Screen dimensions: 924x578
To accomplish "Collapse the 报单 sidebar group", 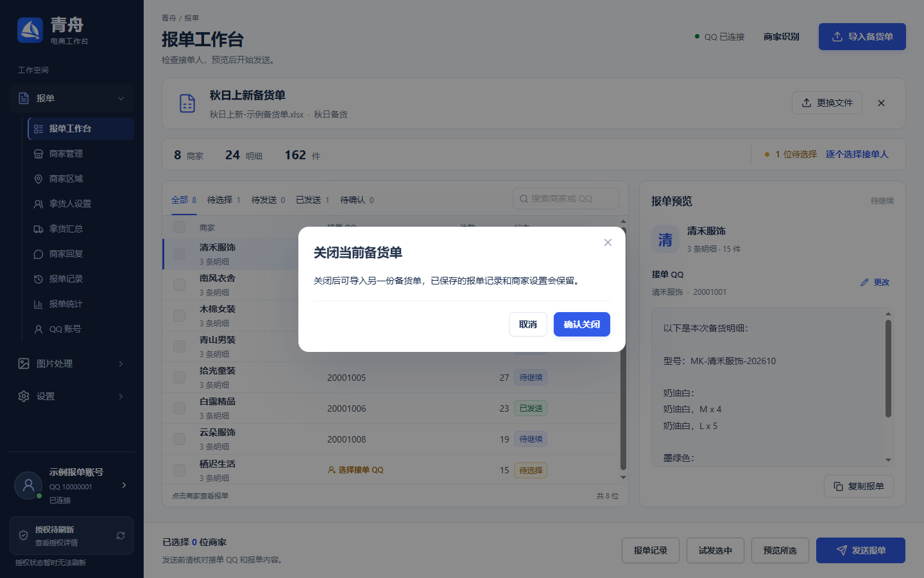I will 72,98.
